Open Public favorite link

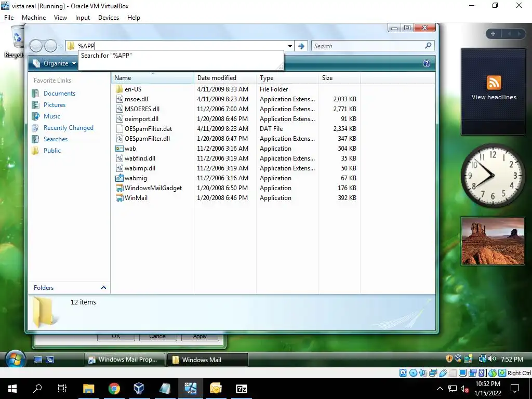click(x=52, y=150)
